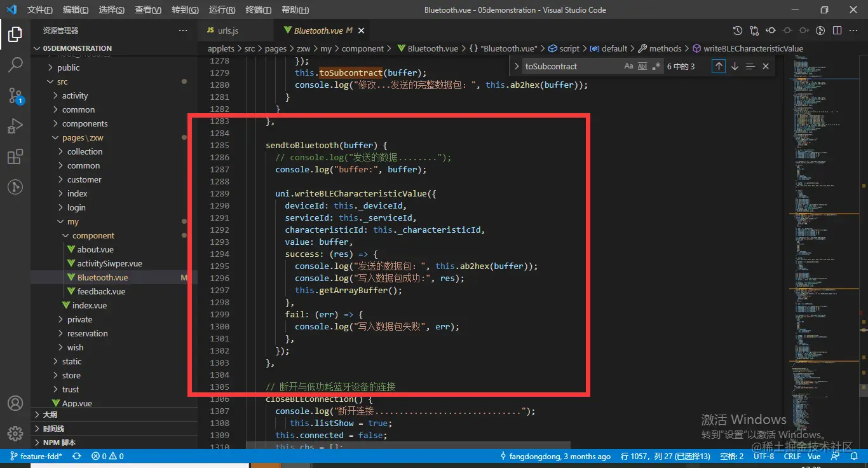The width and height of the screenshot is (868, 468).
Task: Open the notifications bell in status bar
Action: pos(853,456)
